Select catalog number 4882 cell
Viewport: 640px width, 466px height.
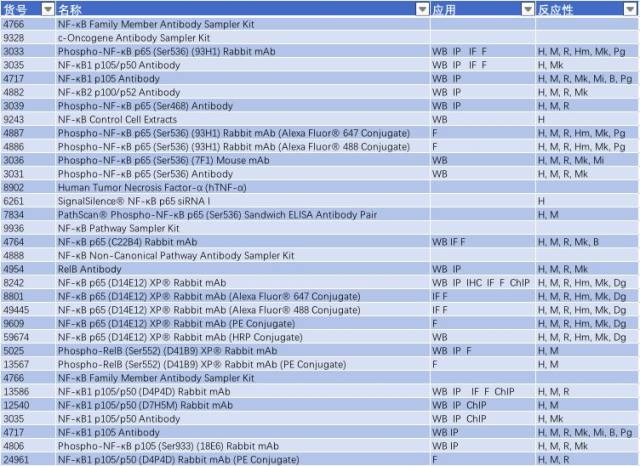tap(28, 92)
